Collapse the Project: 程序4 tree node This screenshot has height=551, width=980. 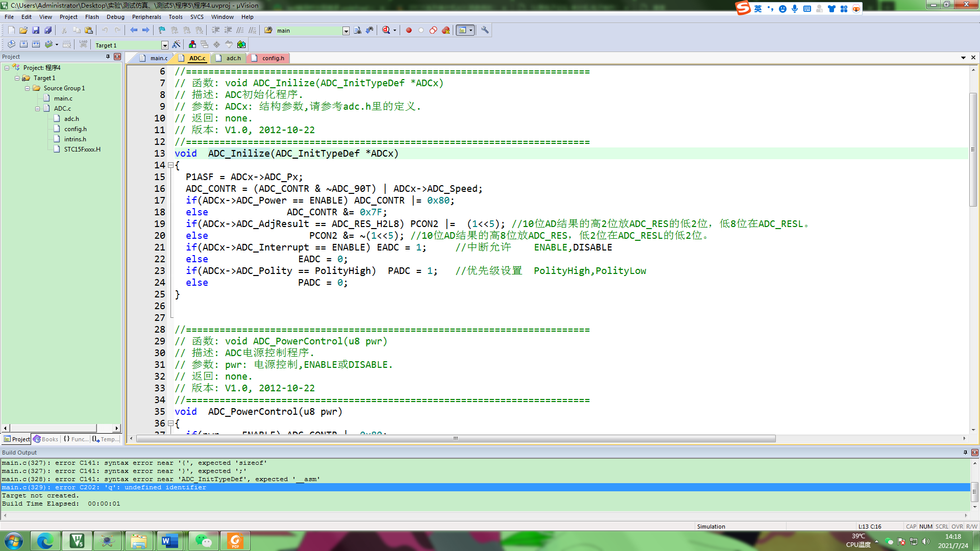pos(7,68)
